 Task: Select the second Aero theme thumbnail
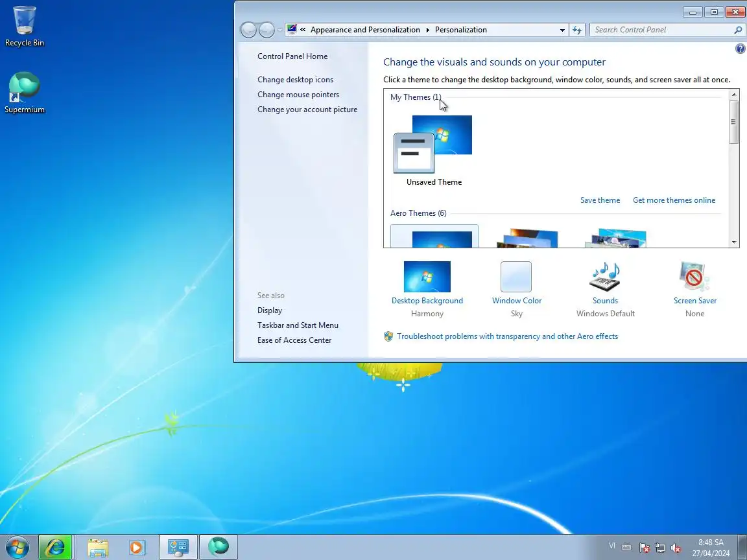click(527, 238)
